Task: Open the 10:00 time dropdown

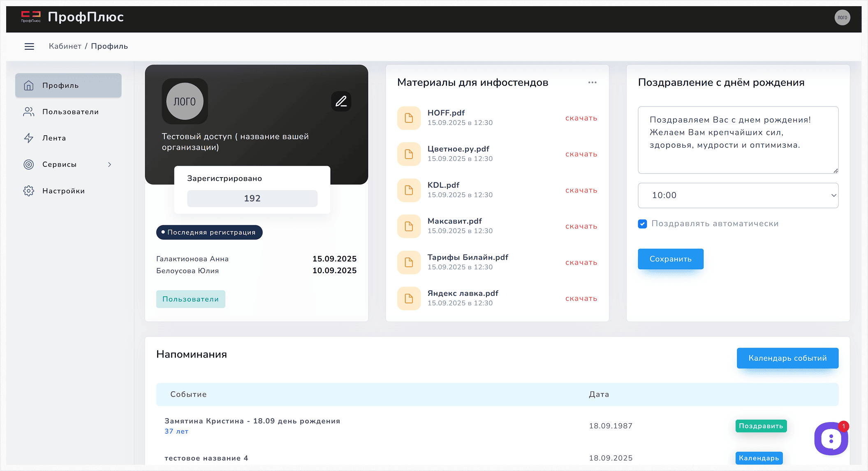Action: [738, 195]
